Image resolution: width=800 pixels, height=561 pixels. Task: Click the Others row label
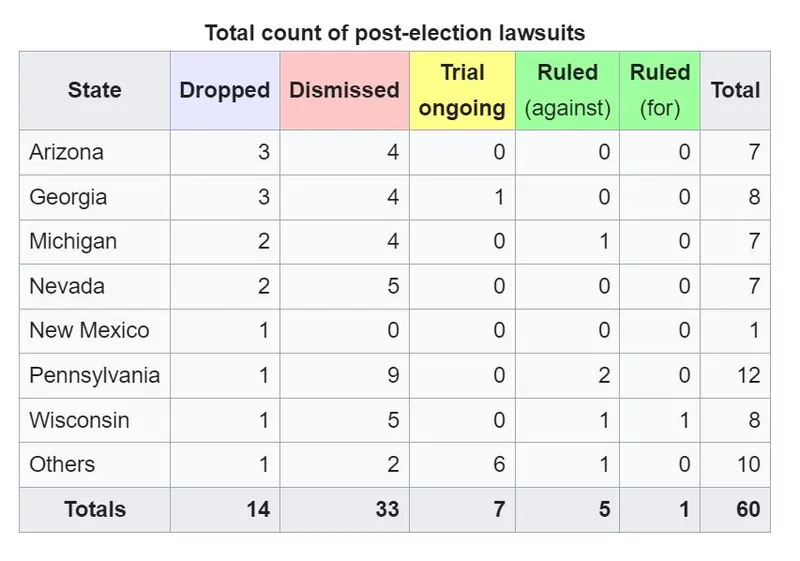coord(62,464)
